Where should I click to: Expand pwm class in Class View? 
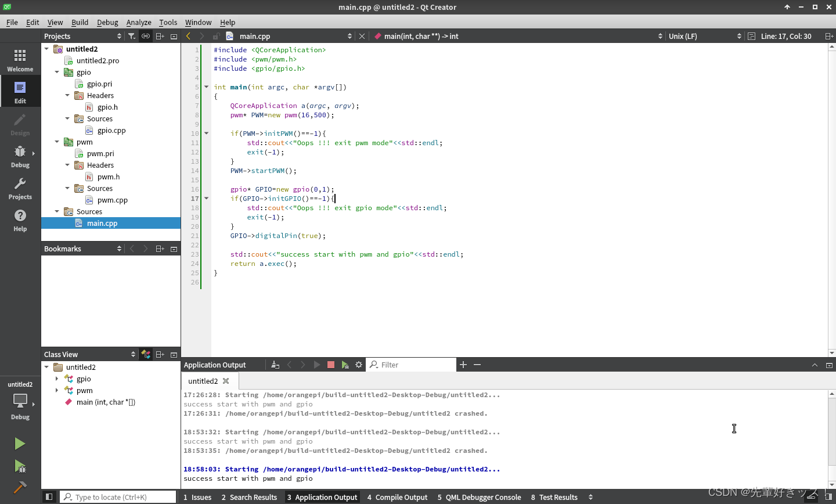(x=57, y=390)
